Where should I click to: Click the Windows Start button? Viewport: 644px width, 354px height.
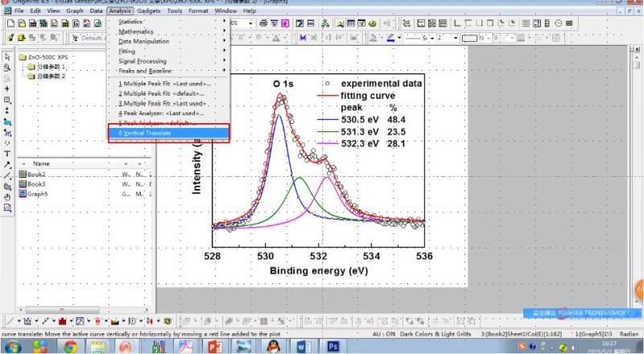[11, 347]
